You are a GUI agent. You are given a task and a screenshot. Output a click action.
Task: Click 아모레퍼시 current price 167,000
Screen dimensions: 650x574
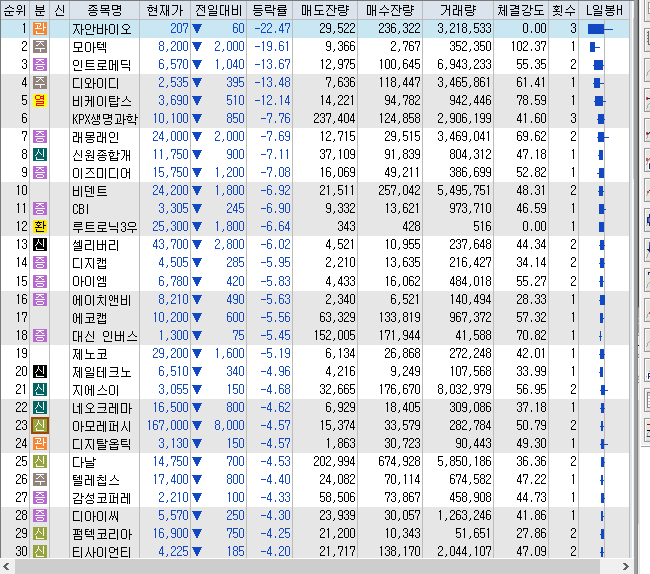point(168,426)
